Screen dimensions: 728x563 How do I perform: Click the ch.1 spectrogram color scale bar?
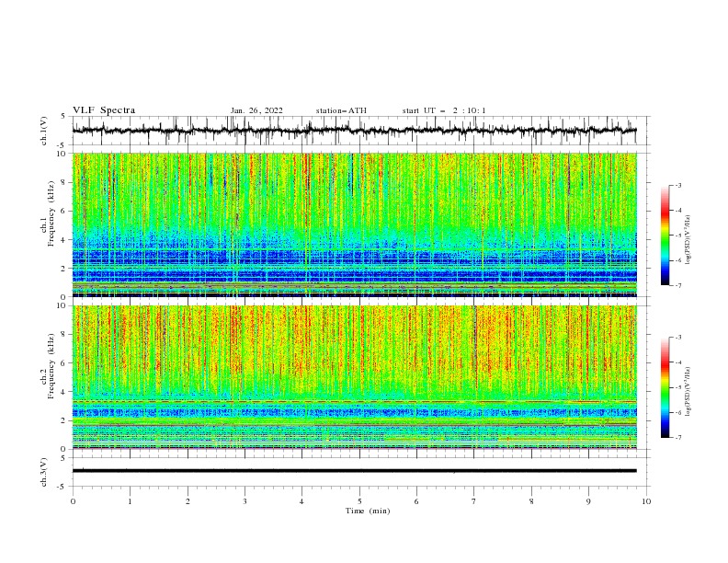(x=665, y=236)
